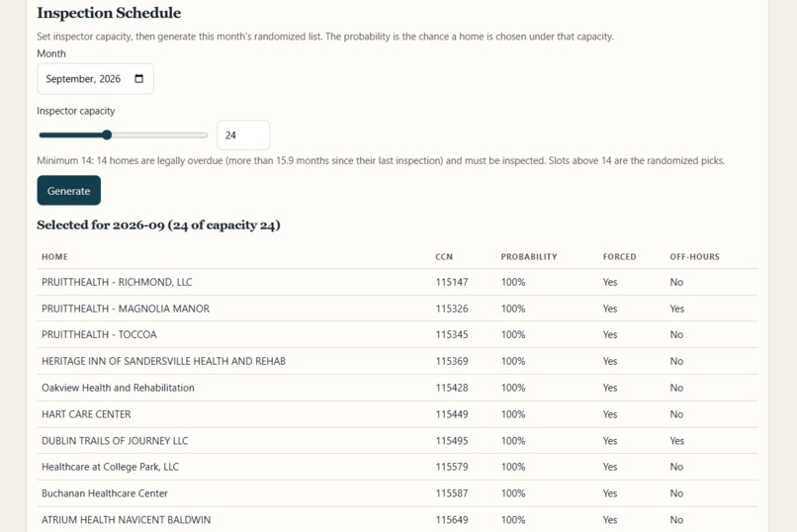Click CCN value 115587

point(451,492)
